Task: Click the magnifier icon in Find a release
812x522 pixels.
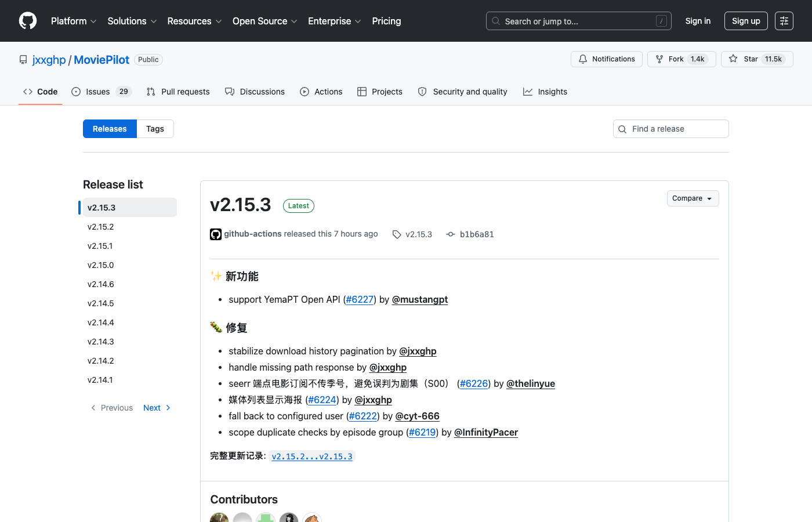Action: coord(622,129)
